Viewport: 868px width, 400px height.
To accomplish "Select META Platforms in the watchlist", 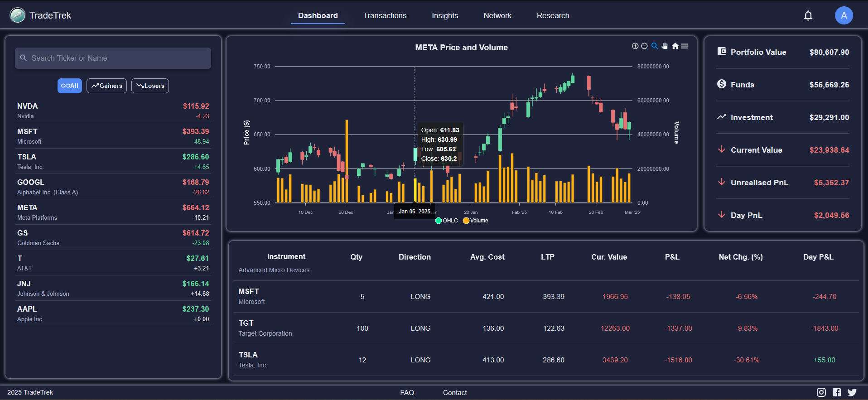I will 113,212.
